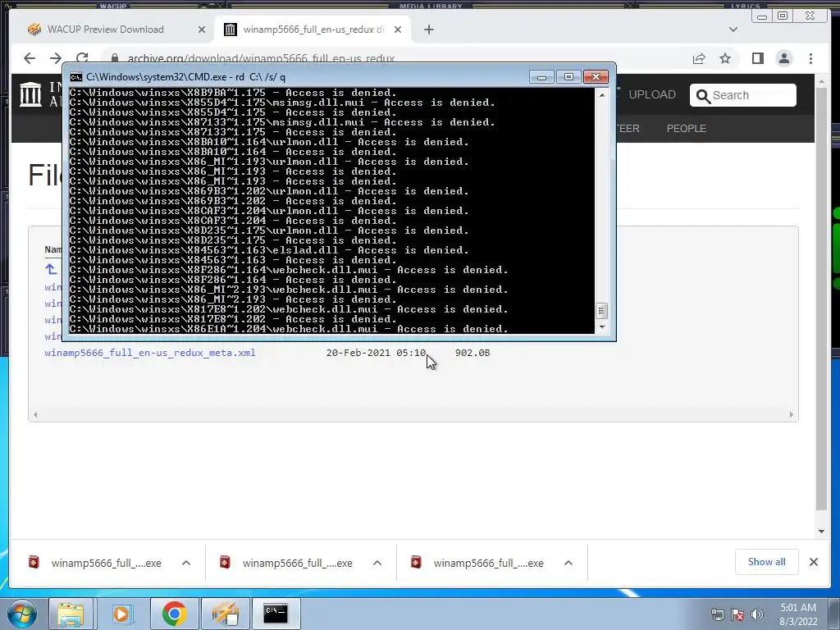Go forward in Chrome browser
Screen dimensions: 840x630
56,58
